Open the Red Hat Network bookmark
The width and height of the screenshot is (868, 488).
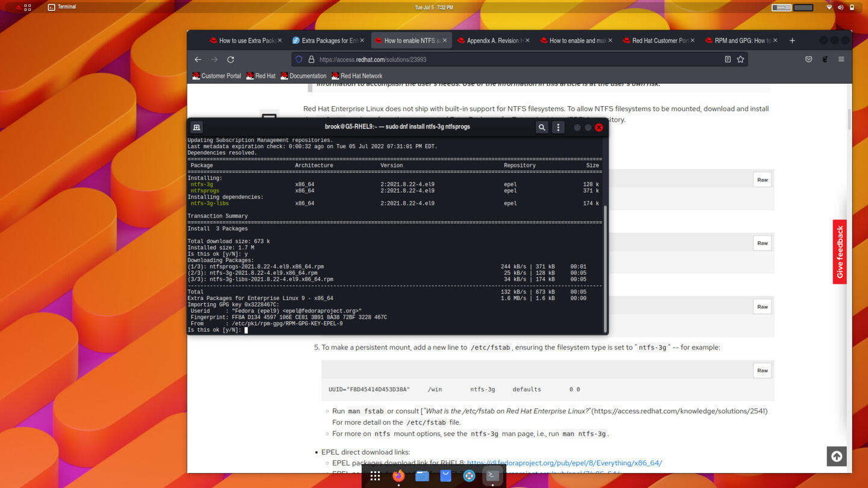pyautogui.click(x=357, y=76)
